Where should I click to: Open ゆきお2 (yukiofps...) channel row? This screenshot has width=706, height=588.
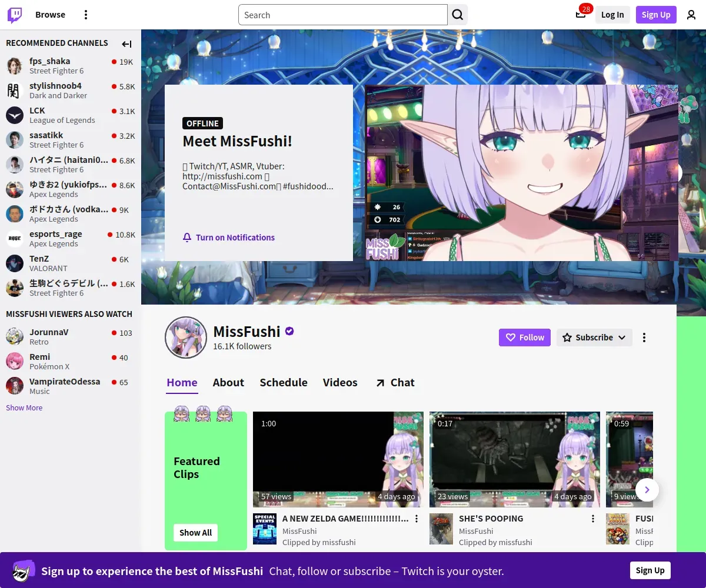tap(71, 189)
